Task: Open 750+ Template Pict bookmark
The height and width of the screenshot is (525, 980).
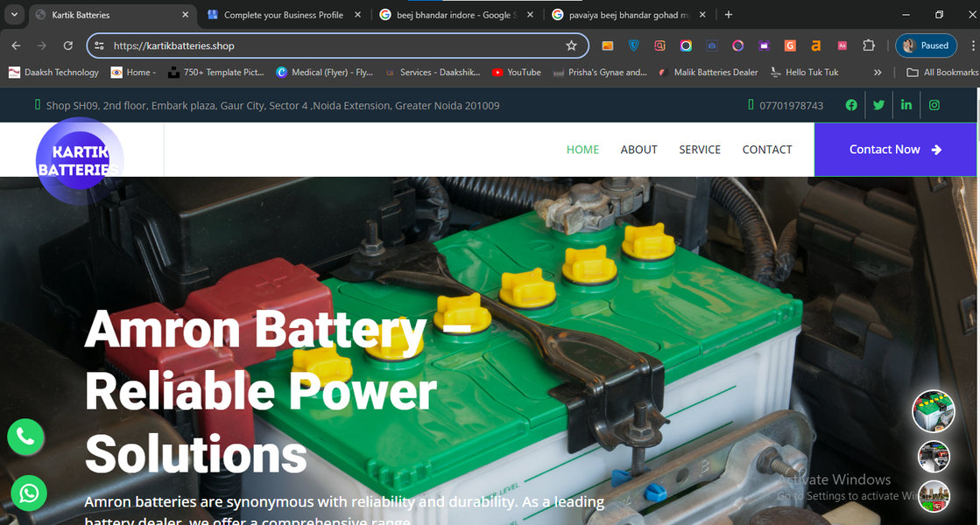Action: (216, 73)
